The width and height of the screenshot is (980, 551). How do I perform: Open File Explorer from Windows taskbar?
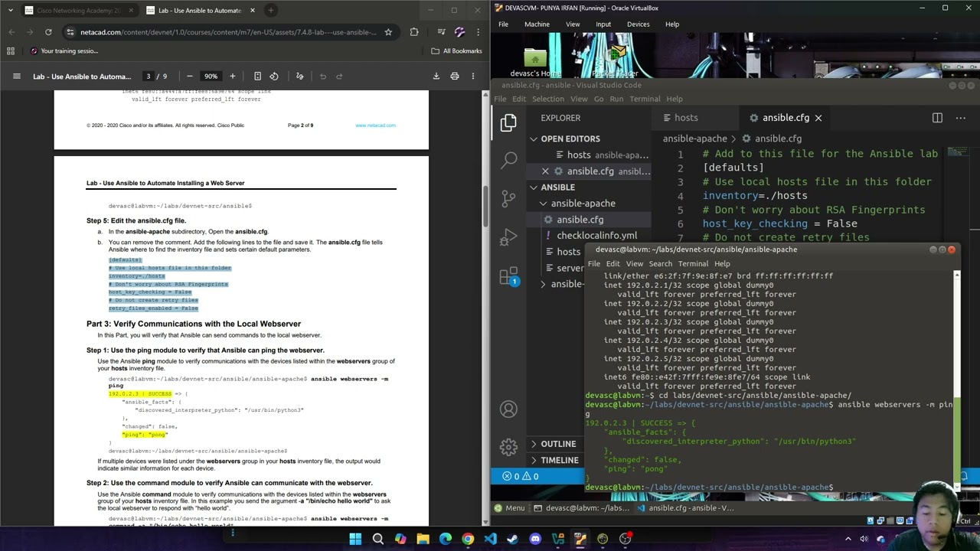click(423, 539)
